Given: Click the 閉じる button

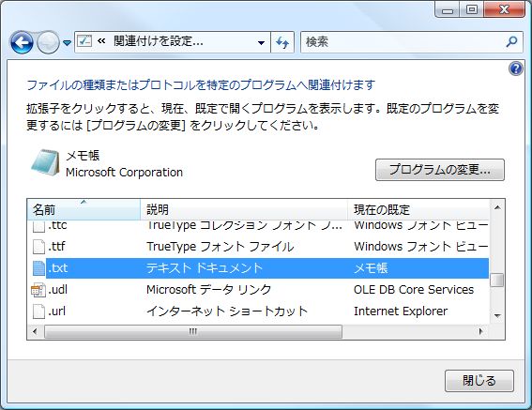Looking at the screenshot, I should coord(479,381).
